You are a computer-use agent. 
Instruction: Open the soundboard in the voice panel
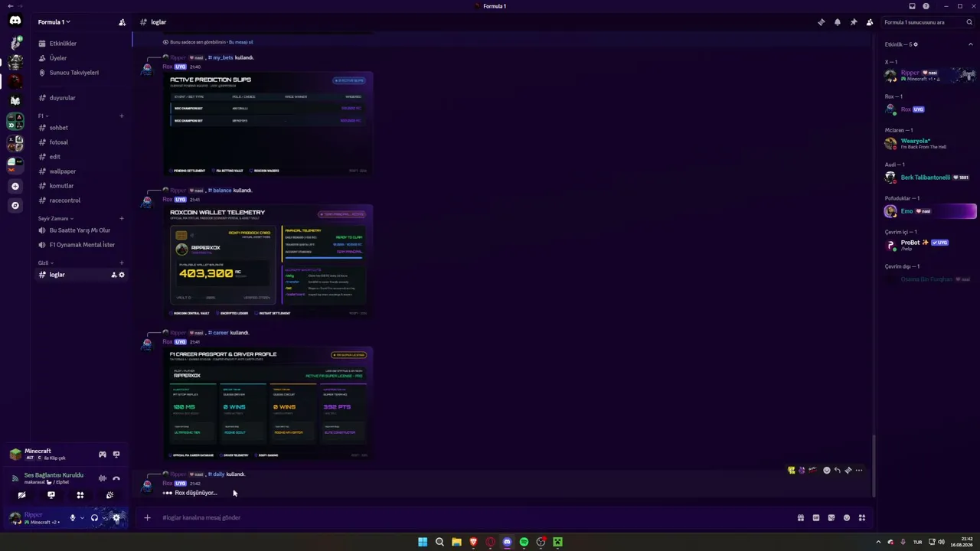(109, 495)
